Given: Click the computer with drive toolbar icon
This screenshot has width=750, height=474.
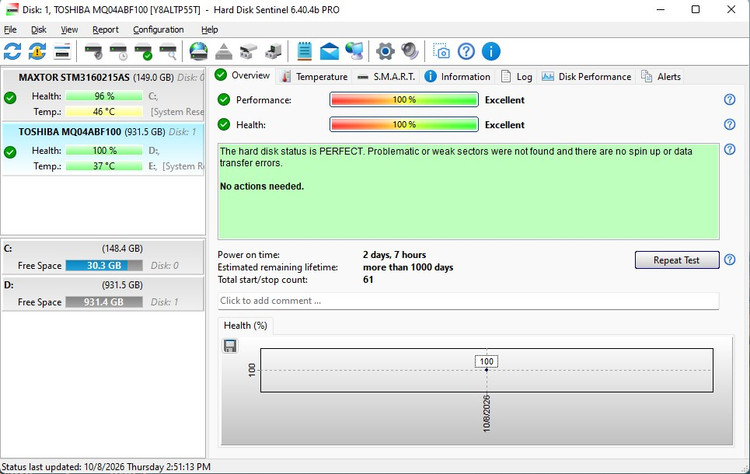Looking at the screenshot, I should pyautogui.click(x=273, y=51).
